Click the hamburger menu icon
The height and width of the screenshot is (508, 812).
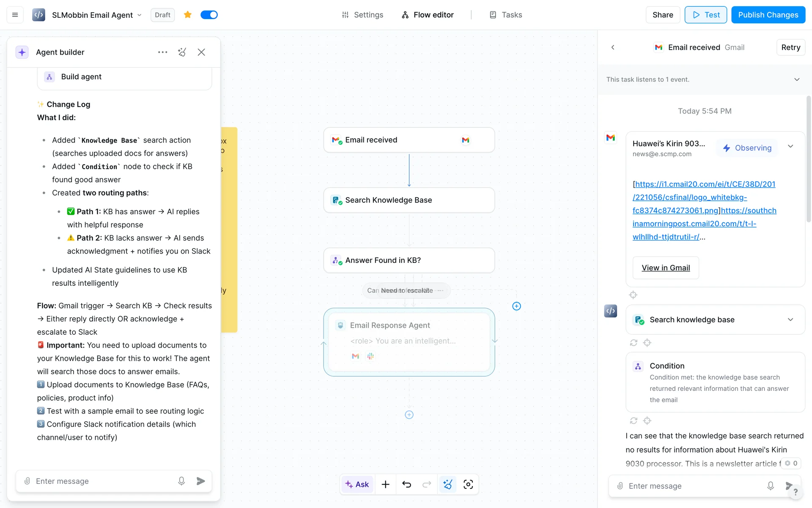(15, 15)
